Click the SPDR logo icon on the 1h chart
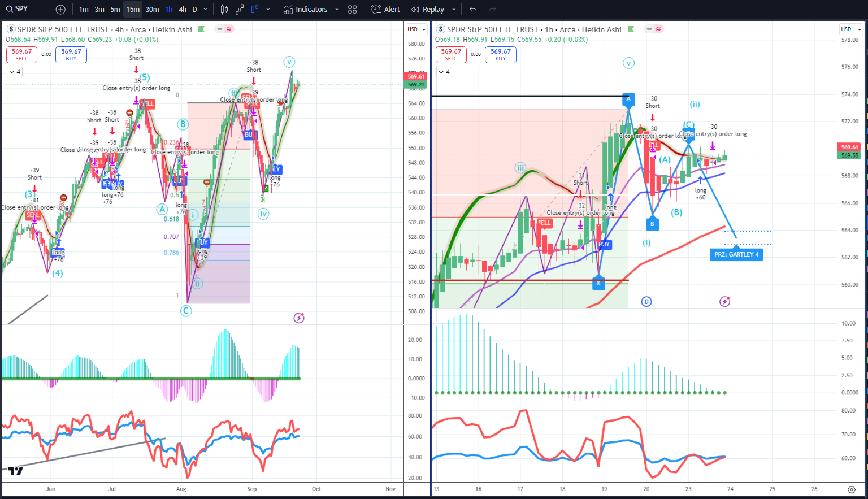Screen dimensions: 868x499 (x=441, y=29)
